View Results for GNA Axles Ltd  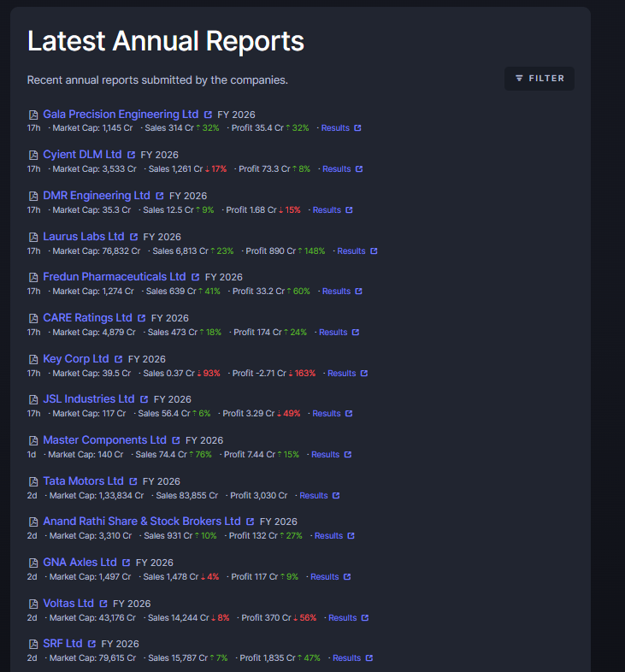click(331, 578)
